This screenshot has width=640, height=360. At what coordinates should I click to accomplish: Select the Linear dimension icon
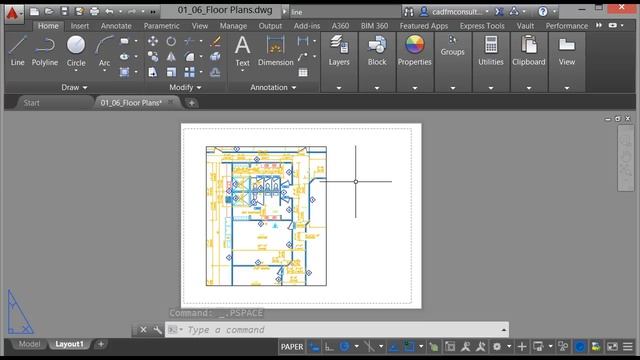303,40
